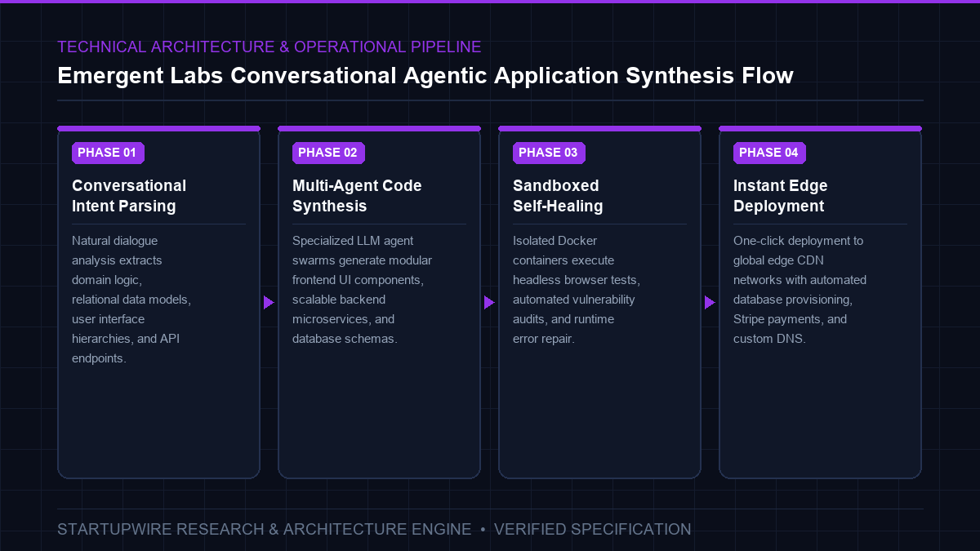This screenshot has width=980, height=551.
Task: Click the Specialized LLM agent swarms description
Action: pos(362,290)
